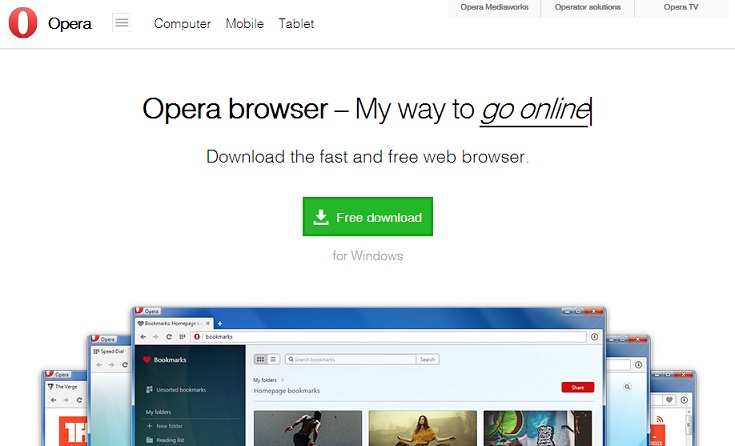This screenshot has width=735, height=446.
Task: Open the Mobile menu item
Action: pos(245,23)
